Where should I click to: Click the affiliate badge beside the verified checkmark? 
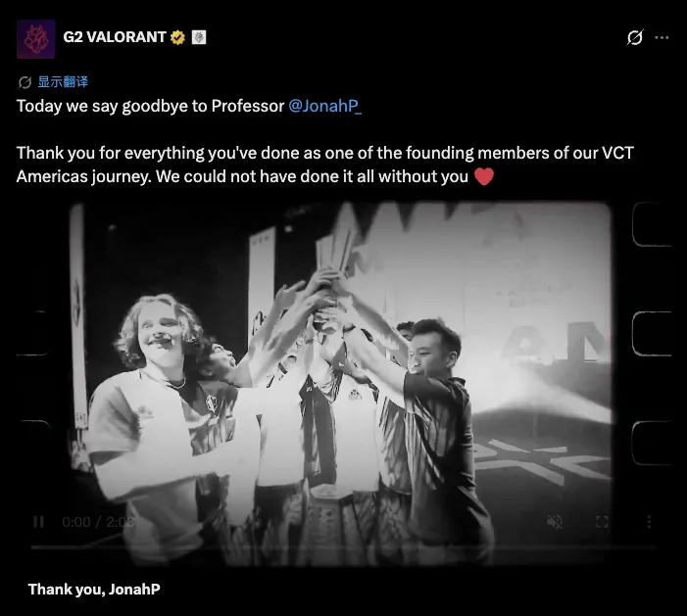click(198, 37)
